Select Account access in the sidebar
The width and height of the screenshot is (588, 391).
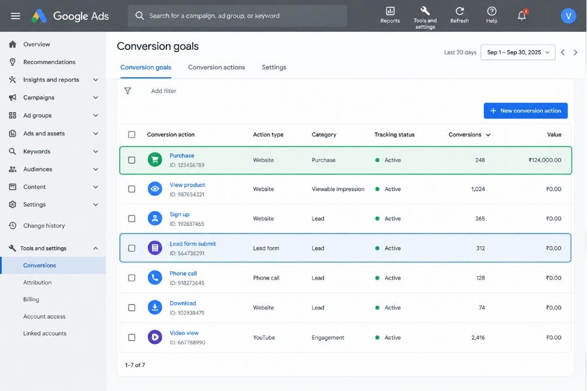(44, 316)
